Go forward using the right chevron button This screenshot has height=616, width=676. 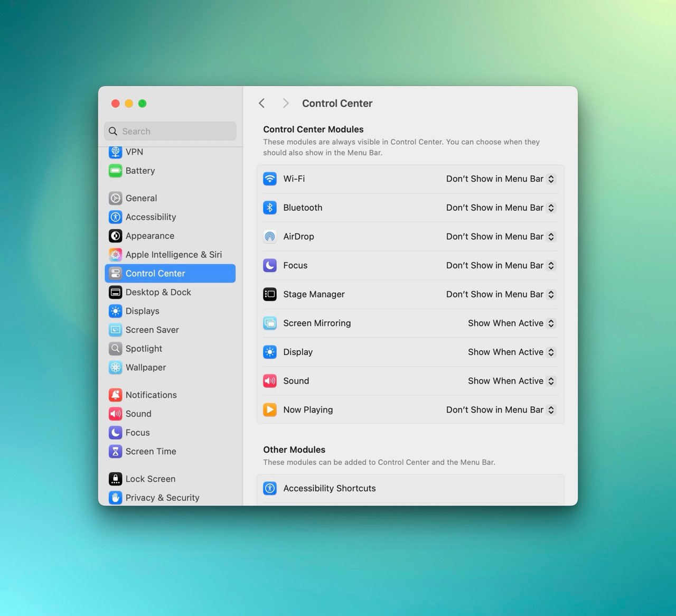285,103
